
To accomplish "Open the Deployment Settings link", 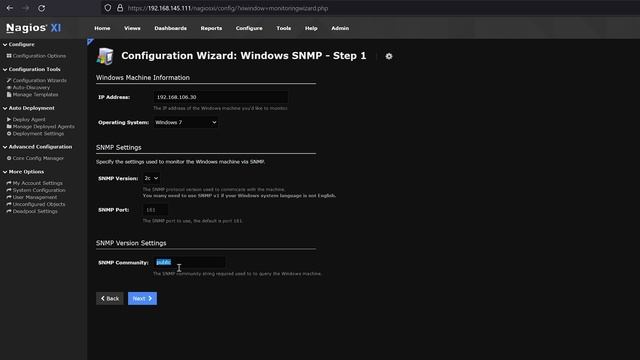I will tap(38, 133).
